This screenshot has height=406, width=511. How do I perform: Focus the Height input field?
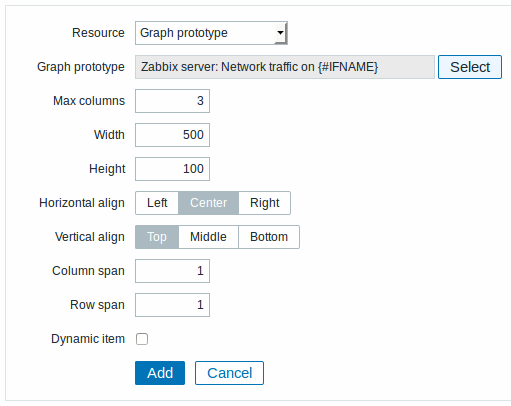pos(172,169)
